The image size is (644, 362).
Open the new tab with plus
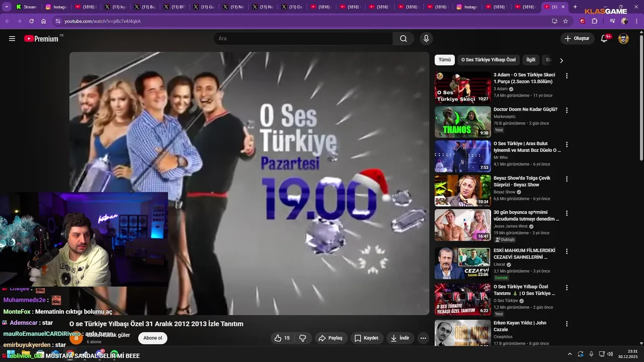[575, 7]
